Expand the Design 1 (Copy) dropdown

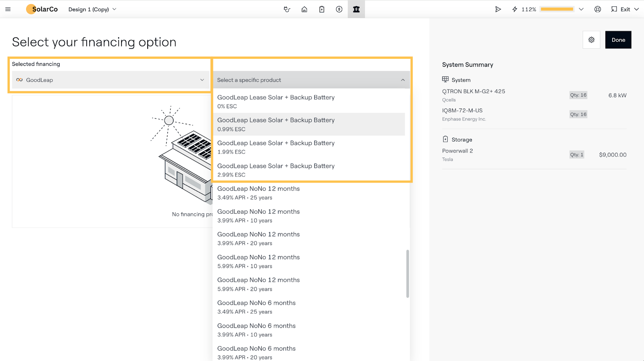click(93, 9)
